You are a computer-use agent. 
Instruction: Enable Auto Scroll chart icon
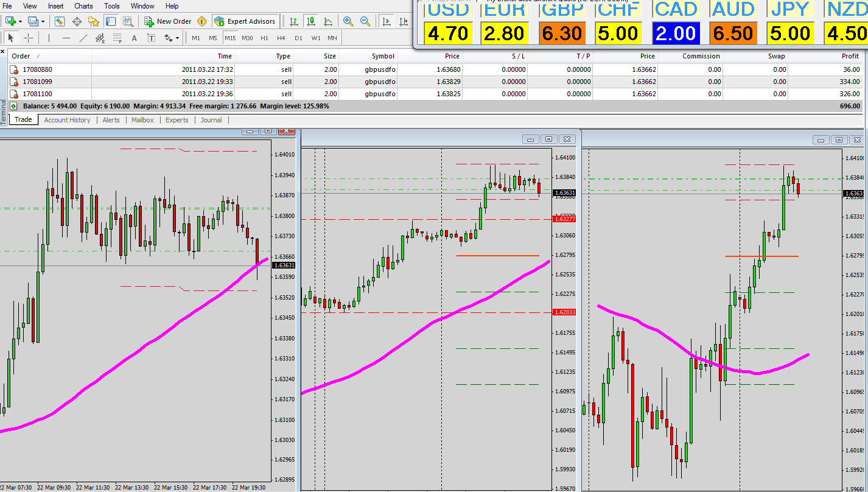point(386,21)
